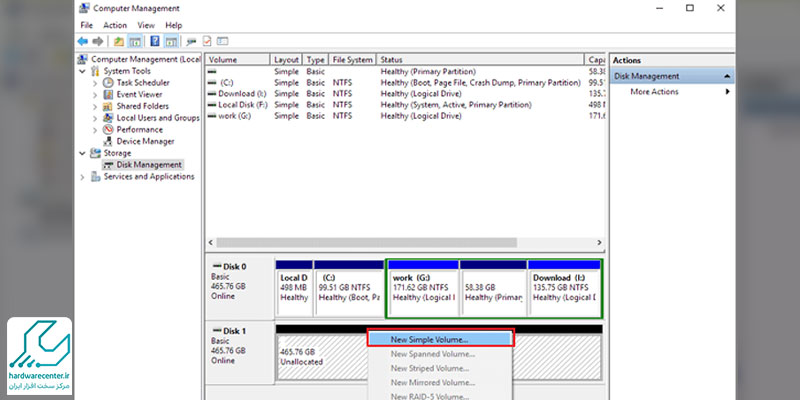This screenshot has width=800, height=400.
Task: Click the disk rescan toolbar icon
Action: 191,41
